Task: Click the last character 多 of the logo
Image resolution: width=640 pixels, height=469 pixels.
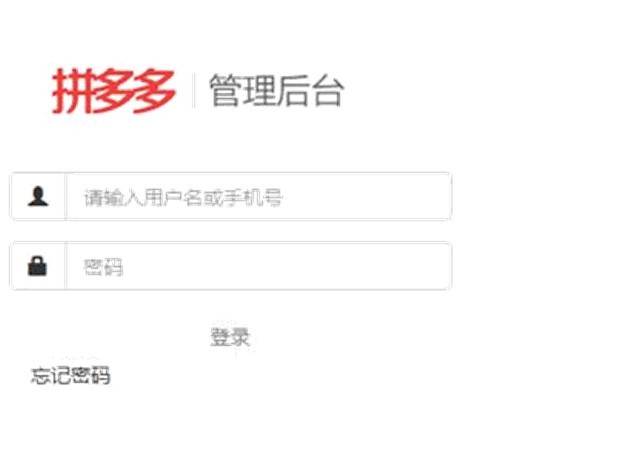Action: click(154, 91)
